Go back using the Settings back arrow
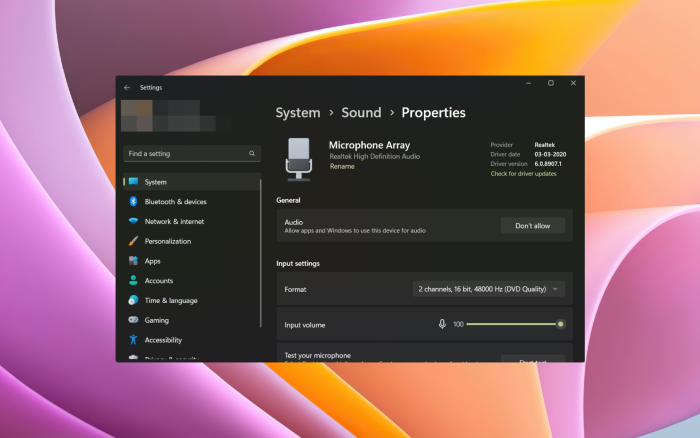This screenshot has width=700, height=438. click(127, 88)
